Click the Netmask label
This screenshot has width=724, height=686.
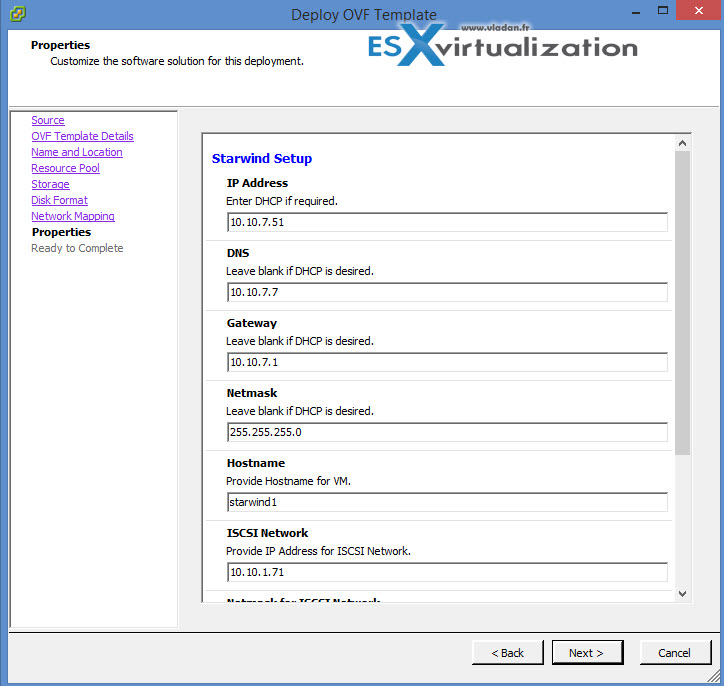pos(252,393)
